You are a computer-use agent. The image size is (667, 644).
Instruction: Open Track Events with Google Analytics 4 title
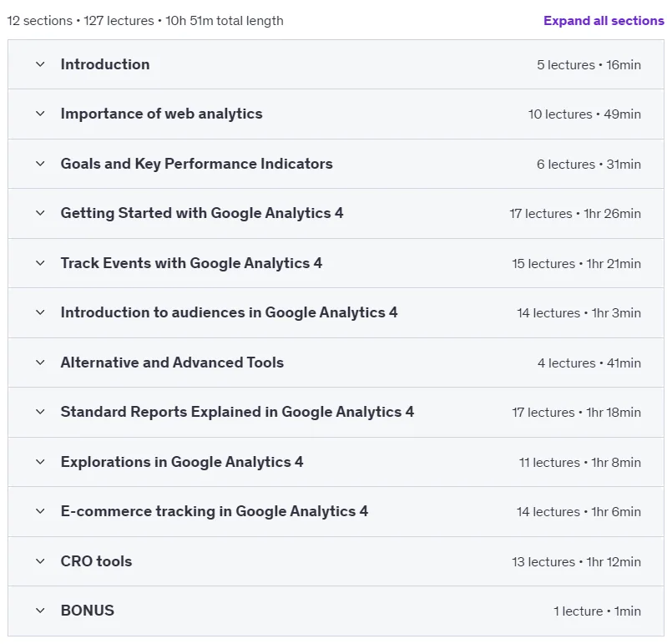coord(191,263)
